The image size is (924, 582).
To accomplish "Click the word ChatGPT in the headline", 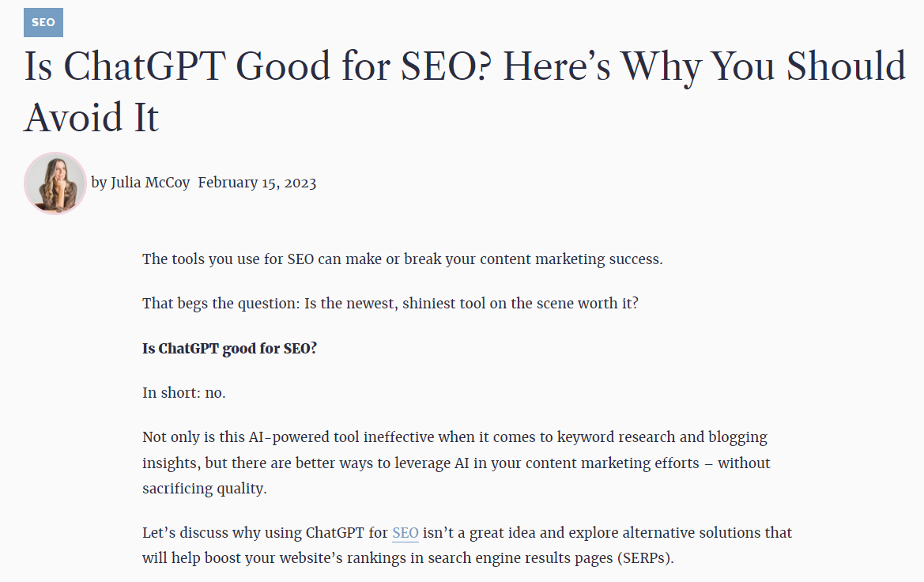I will pos(145,66).
